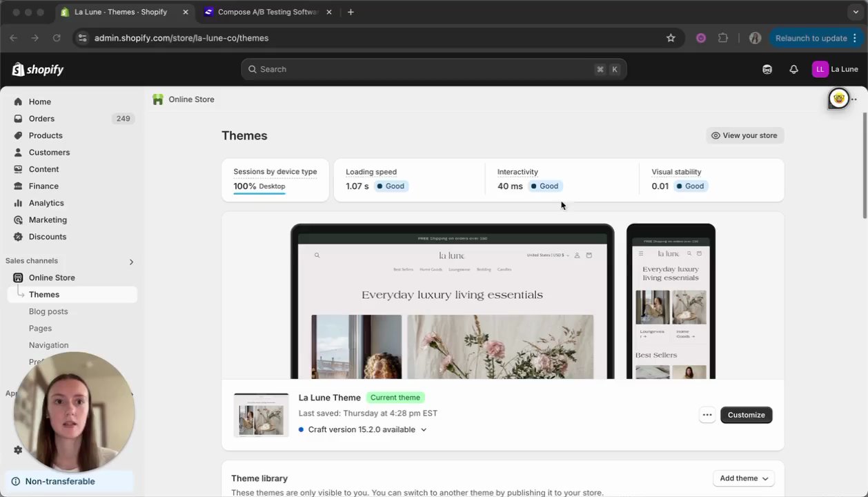The width and height of the screenshot is (868, 497).
Task: Click the three-dot menu beside the mascot
Action: [854, 99]
